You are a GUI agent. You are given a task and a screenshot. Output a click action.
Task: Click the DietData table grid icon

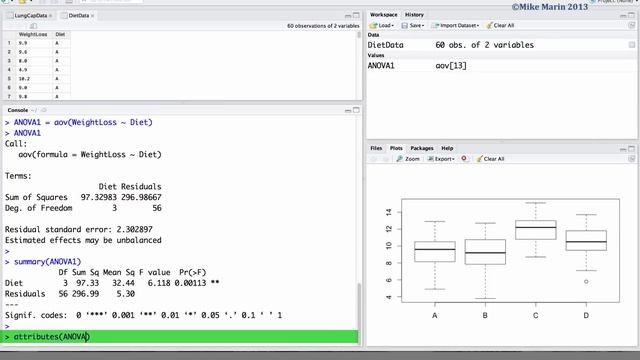click(x=631, y=45)
